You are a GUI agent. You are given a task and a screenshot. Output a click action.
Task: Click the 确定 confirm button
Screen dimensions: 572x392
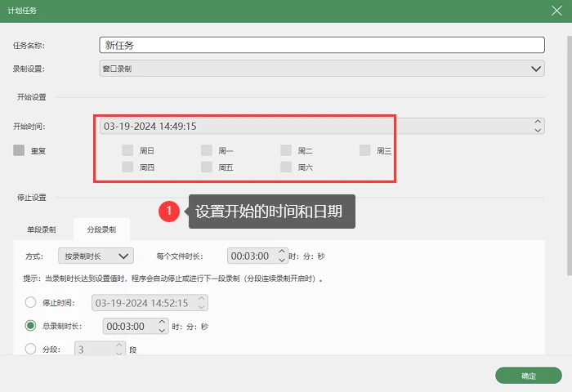pos(528,376)
